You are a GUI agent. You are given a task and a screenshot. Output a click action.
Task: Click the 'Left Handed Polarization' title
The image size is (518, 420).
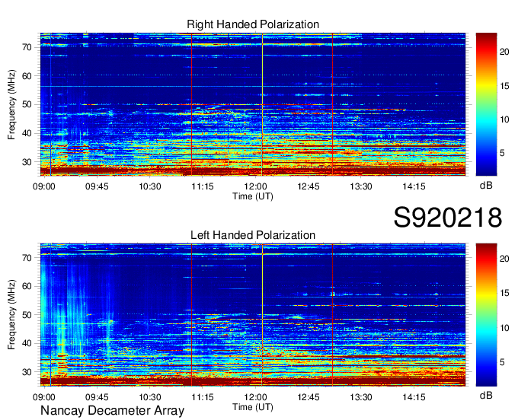pyautogui.click(x=253, y=235)
